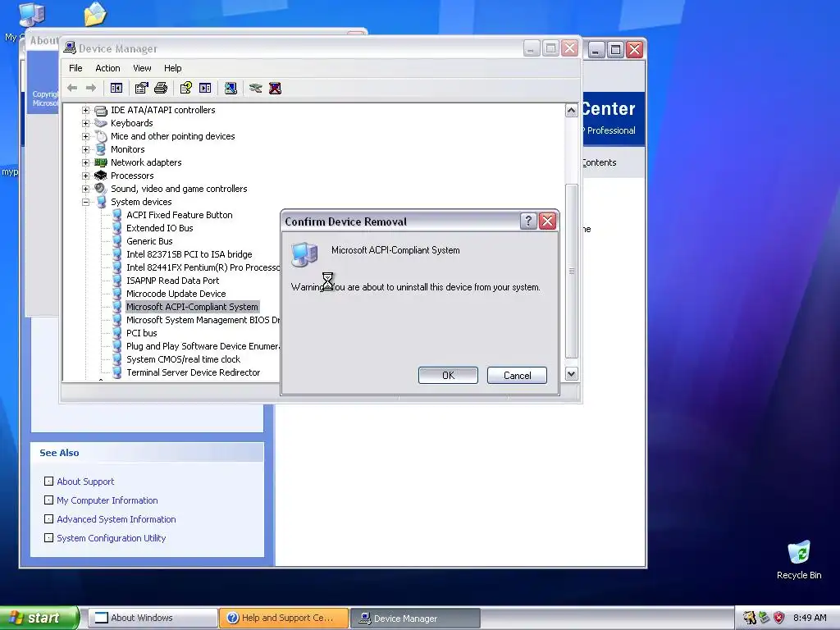Switch to About Windows taskbar button
This screenshot has height=630, width=840.
pos(152,618)
